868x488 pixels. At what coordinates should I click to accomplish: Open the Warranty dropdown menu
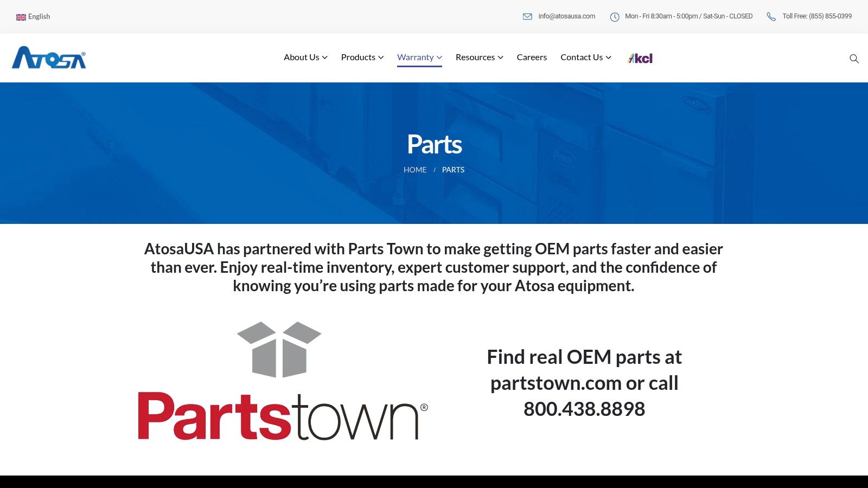[419, 57]
